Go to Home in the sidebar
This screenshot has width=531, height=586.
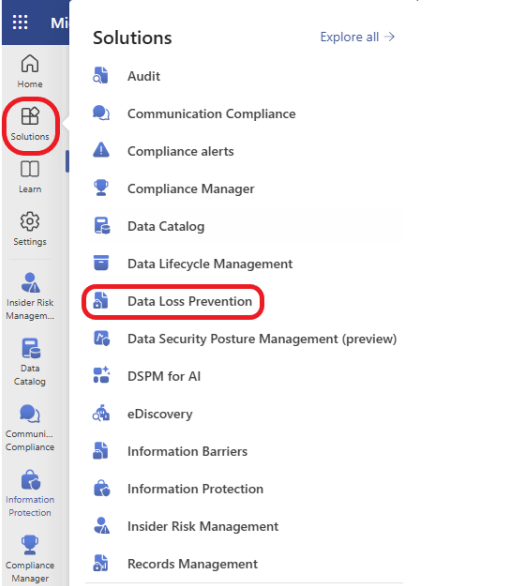30,71
